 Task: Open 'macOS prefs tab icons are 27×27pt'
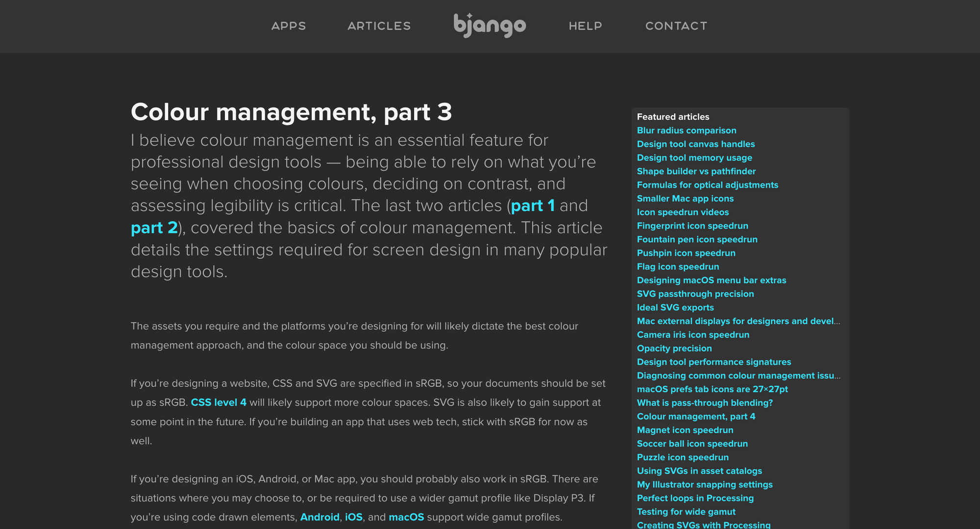pos(712,389)
